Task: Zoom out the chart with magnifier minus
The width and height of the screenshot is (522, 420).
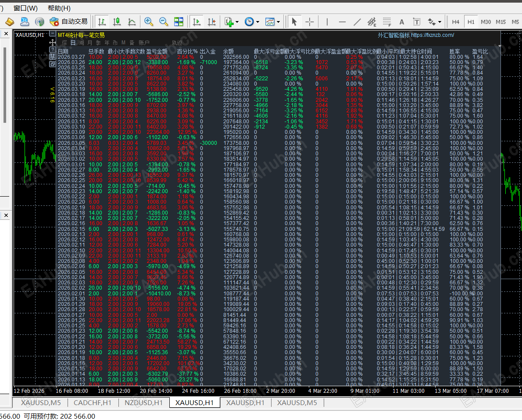Action: pyautogui.click(x=164, y=22)
